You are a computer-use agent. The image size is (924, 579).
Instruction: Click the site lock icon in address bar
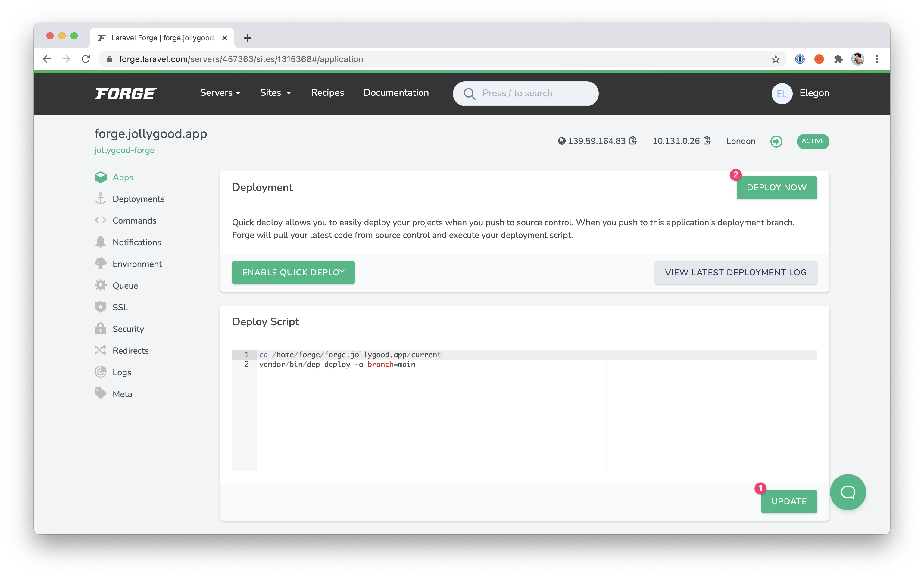(x=109, y=59)
